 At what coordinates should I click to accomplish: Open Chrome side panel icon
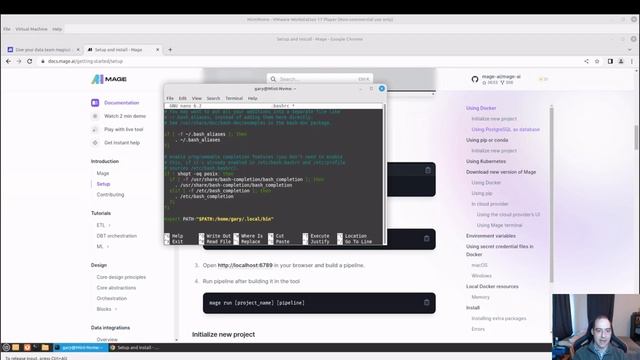[610, 61]
